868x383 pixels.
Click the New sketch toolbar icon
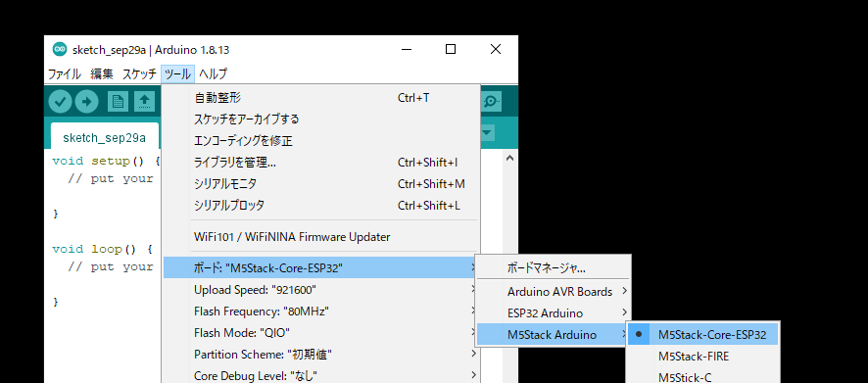point(118,101)
